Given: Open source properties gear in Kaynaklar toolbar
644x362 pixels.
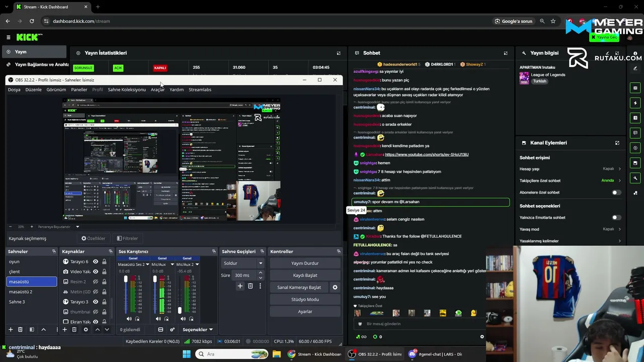Looking at the screenshot, I should (86, 329).
